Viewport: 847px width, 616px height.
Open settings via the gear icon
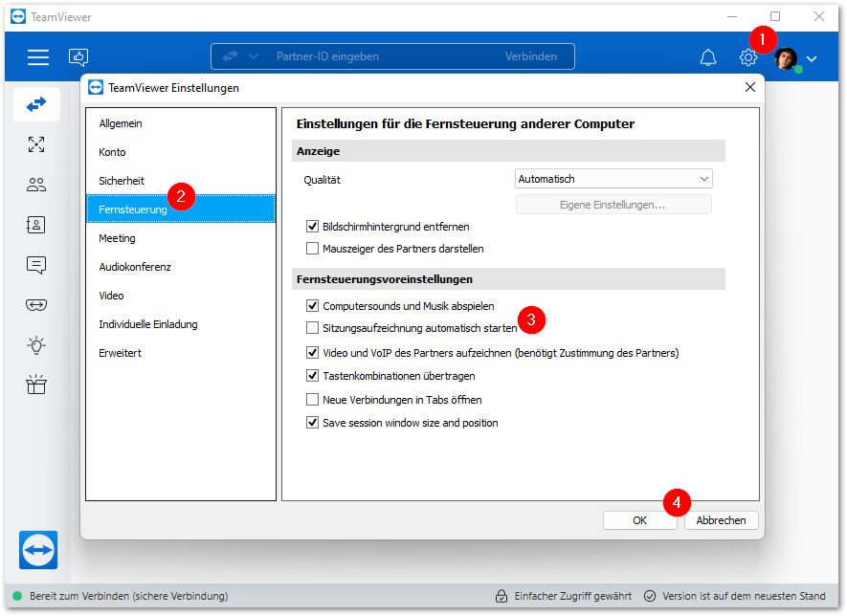[748, 57]
